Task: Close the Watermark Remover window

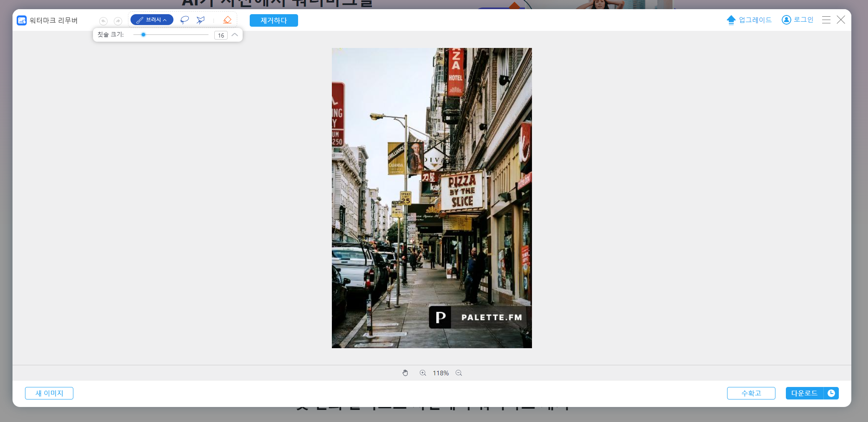Action: 841,20
